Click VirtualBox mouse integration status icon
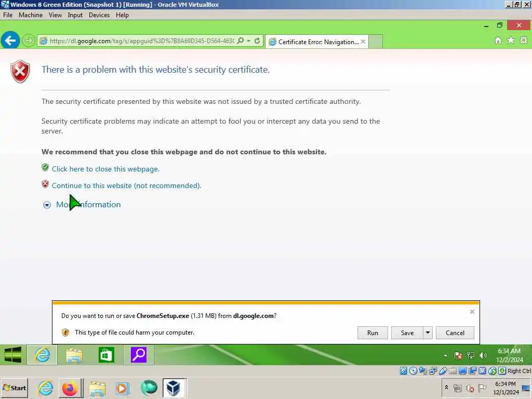 (493, 371)
